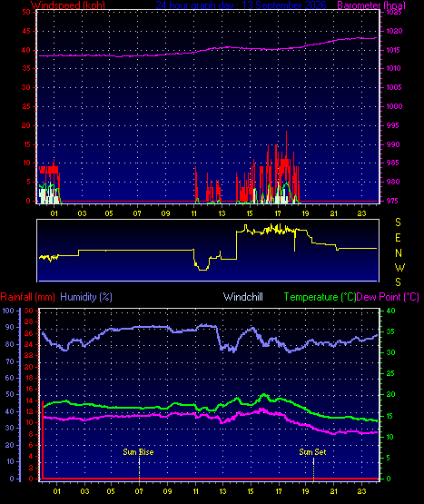This screenshot has height=504, width=424.
Task: Click the N wind direction letter
Action: click(399, 253)
